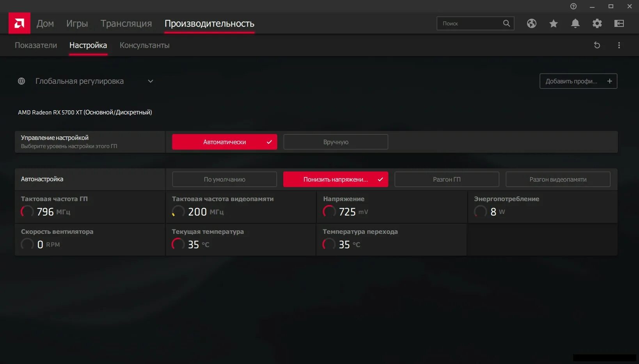The width and height of the screenshot is (639, 364).
Task: Open the help question mark icon
Action: click(573, 6)
